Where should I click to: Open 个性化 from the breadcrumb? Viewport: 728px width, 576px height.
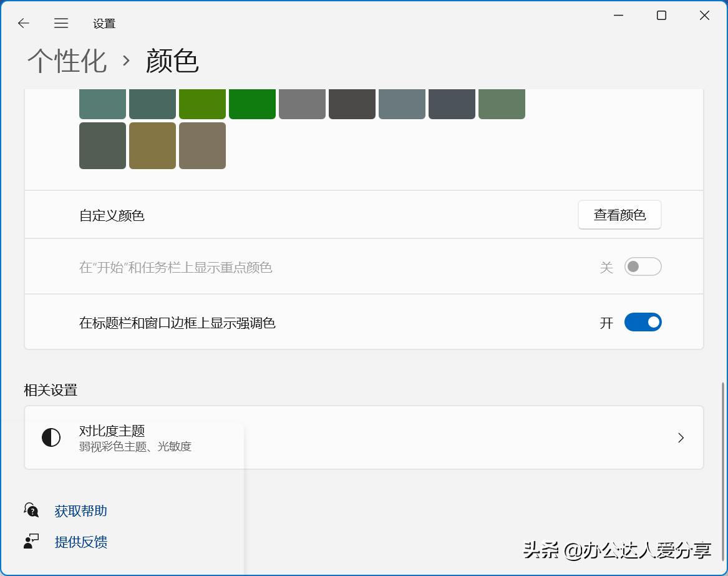pyautogui.click(x=66, y=61)
